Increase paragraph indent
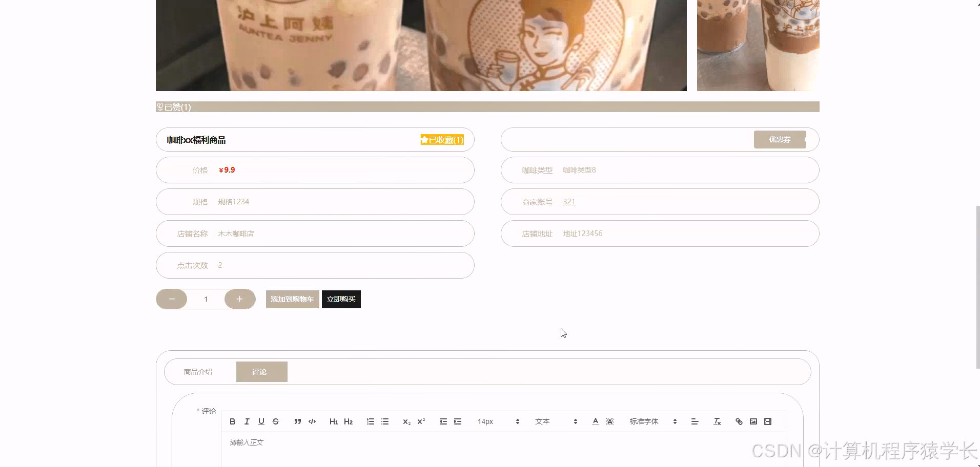Image resolution: width=980 pixels, height=467 pixels. pyautogui.click(x=458, y=421)
